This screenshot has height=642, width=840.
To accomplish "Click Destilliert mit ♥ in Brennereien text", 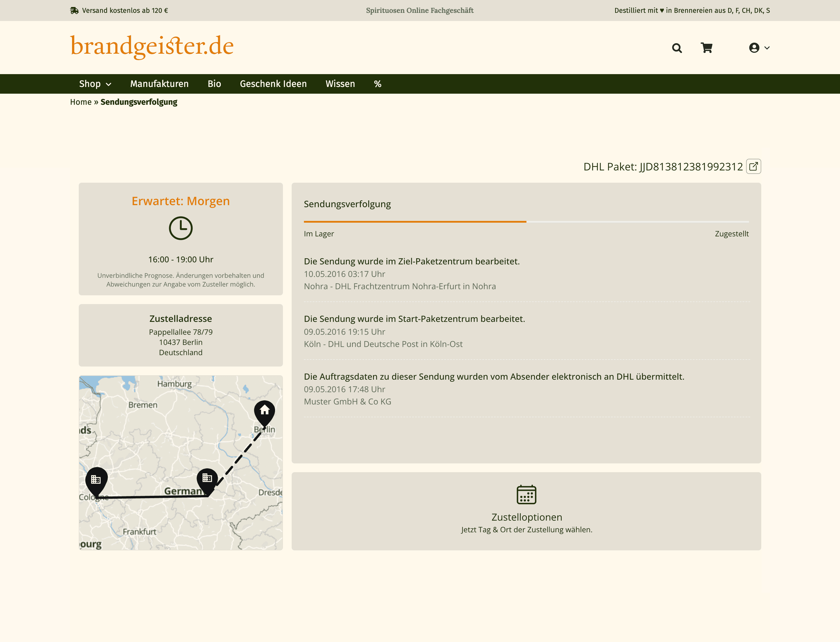I will tap(692, 10).
